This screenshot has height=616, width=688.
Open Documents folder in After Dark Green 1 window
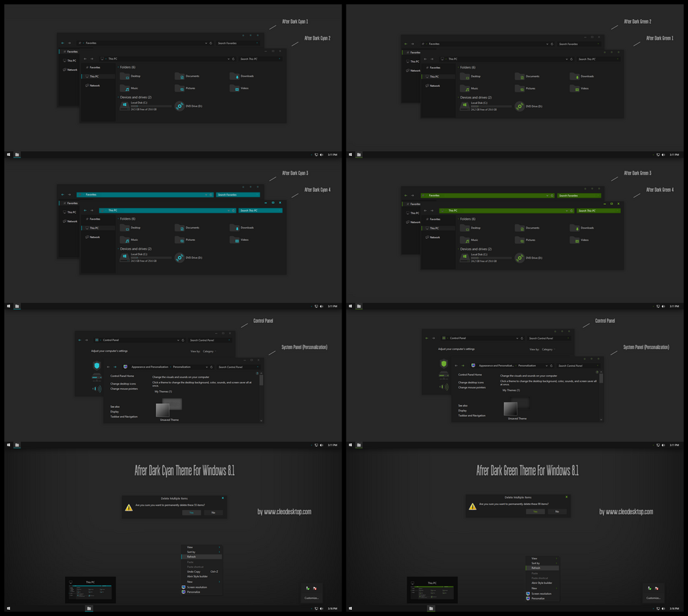(527, 77)
